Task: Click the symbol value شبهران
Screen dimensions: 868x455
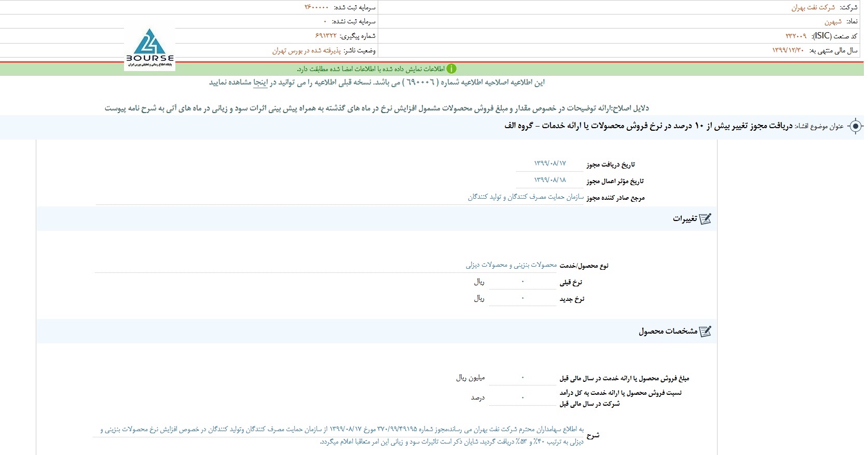Action: [x=833, y=22]
